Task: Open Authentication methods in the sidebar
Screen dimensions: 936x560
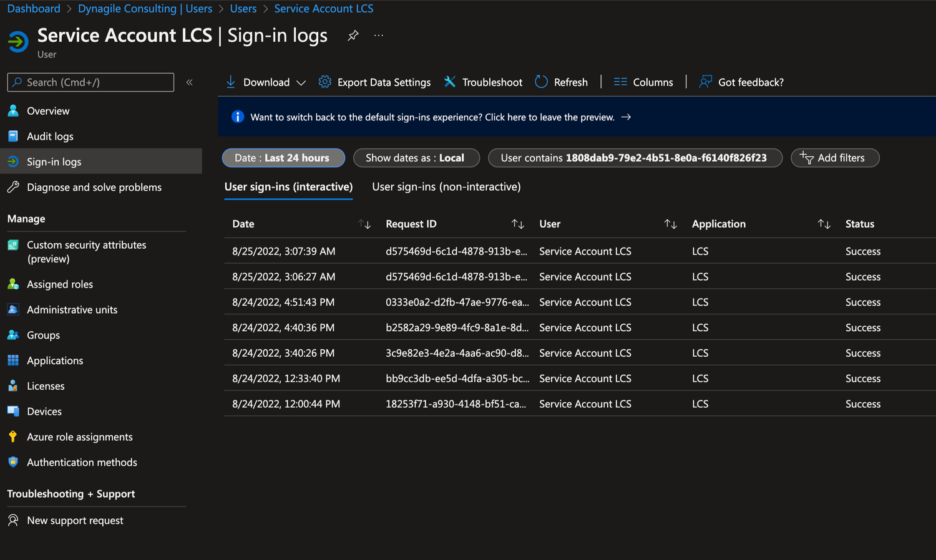Action: click(x=82, y=462)
